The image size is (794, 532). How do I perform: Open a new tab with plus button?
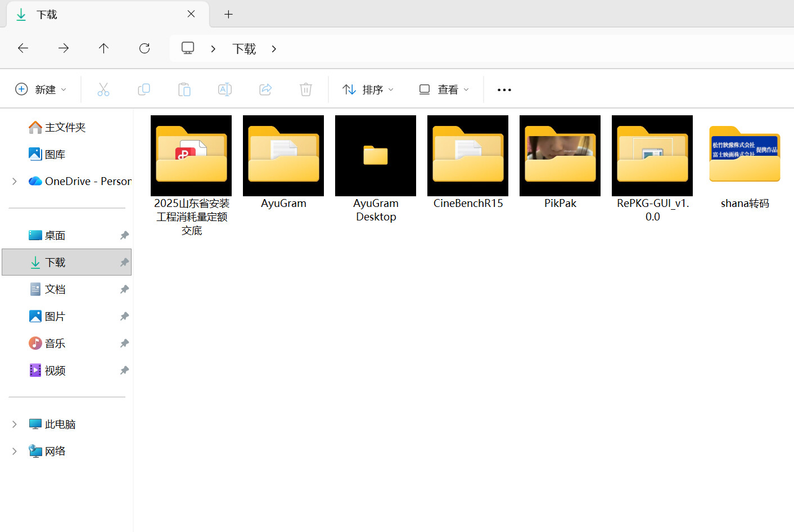coord(228,15)
